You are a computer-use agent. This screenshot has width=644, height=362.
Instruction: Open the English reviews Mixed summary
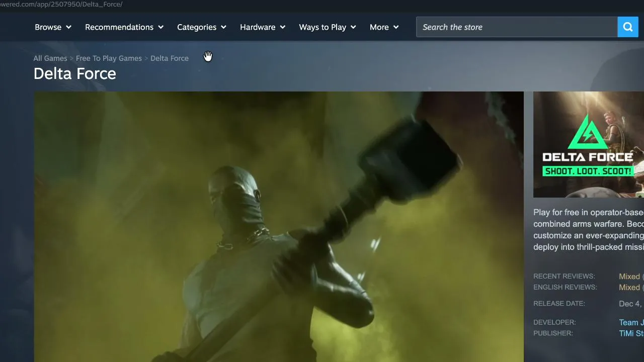629,288
